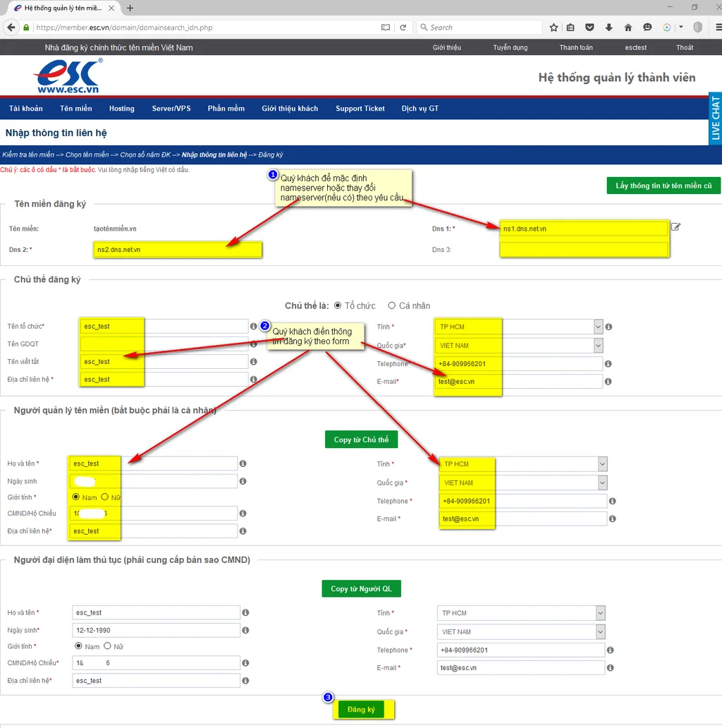This screenshot has width=722, height=728.
Task: Go back using the browser back arrow
Action: click(x=11, y=28)
